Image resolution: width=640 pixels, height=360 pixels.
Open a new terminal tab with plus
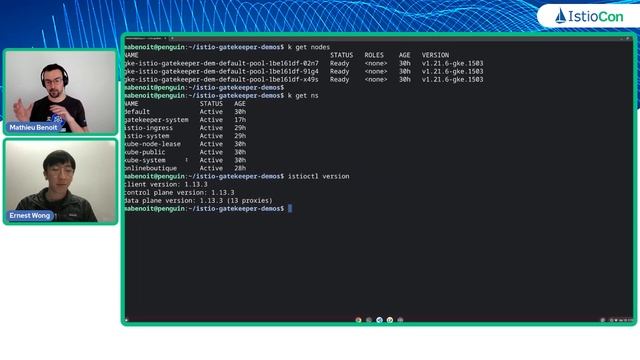172,38
